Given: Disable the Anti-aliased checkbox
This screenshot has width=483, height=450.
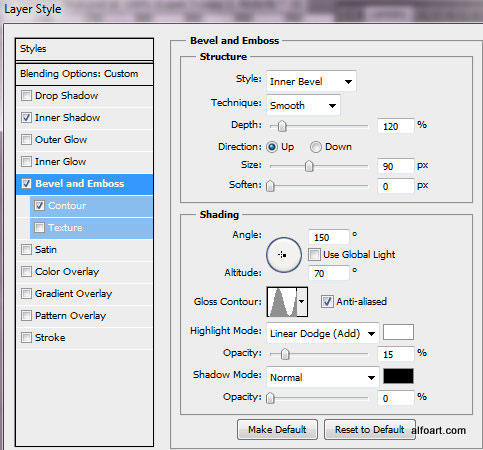Looking at the screenshot, I should pyautogui.click(x=327, y=302).
